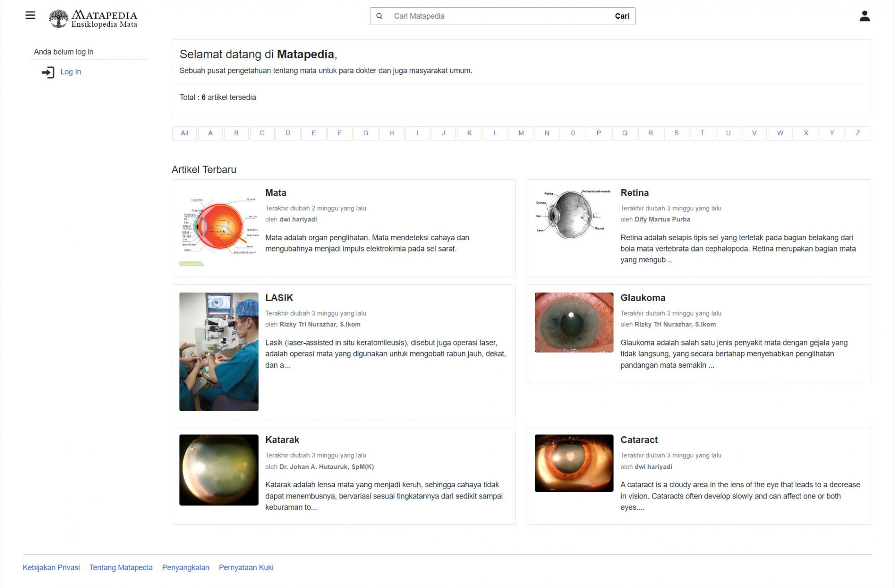Open the Glaukoma article title
The height and width of the screenshot is (588, 895).
point(643,298)
